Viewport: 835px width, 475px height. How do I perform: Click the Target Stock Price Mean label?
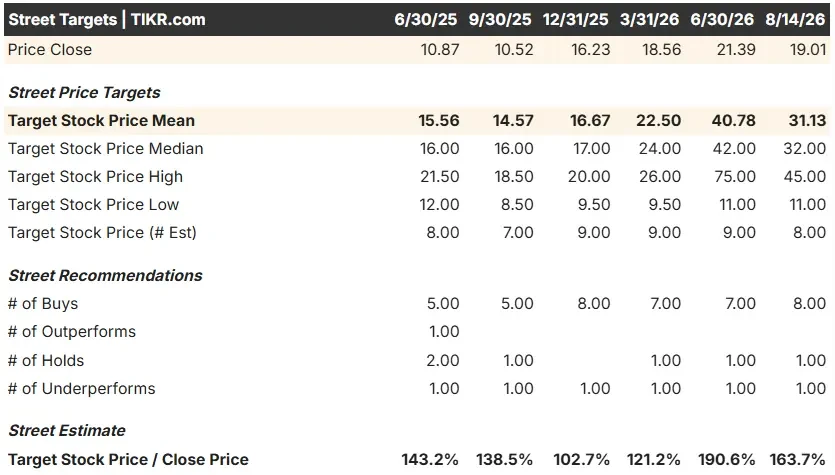point(101,120)
